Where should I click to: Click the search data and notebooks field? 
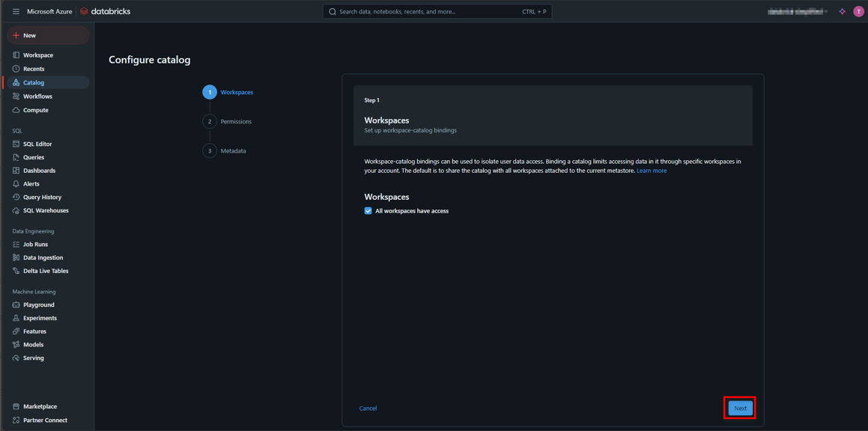pyautogui.click(x=427, y=12)
